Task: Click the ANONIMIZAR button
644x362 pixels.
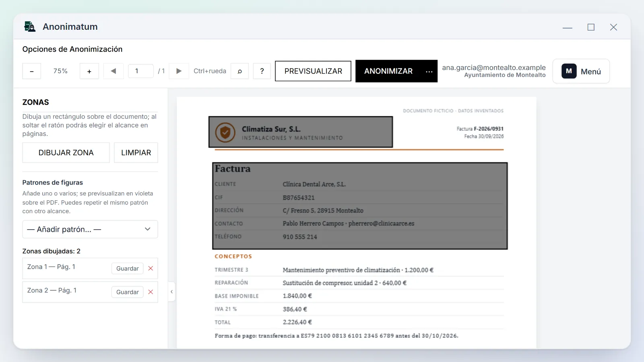Action: (x=388, y=71)
